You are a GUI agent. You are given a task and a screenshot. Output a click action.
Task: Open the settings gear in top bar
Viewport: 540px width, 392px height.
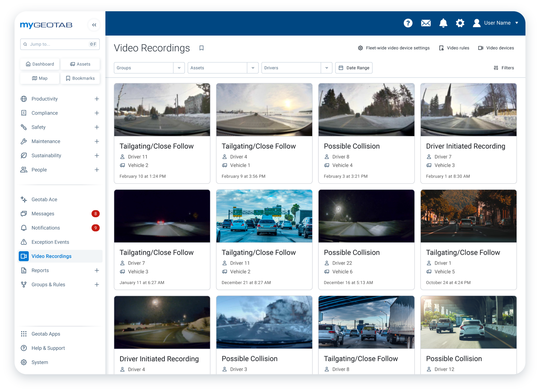tap(460, 23)
